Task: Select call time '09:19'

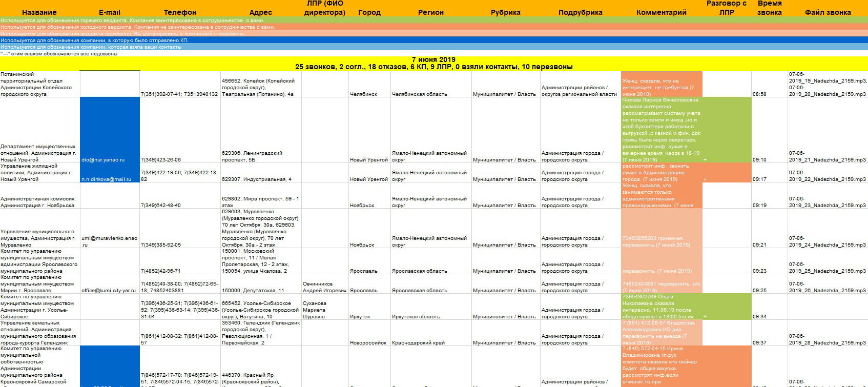Action: pos(759,206)
